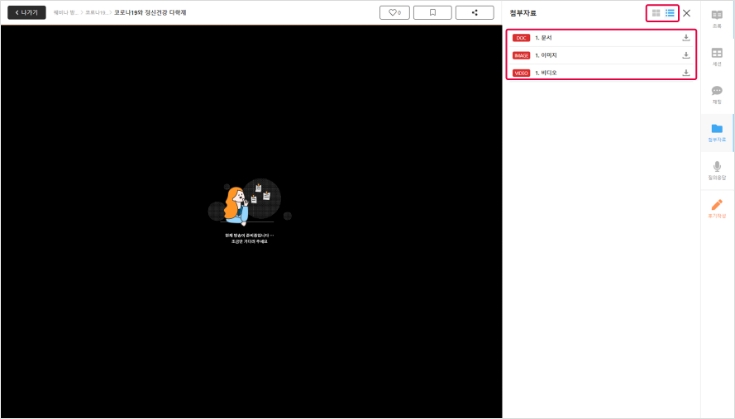Select the blue folder 첨부자료 tab
735x419 pixels.
(x=717, y=133)
